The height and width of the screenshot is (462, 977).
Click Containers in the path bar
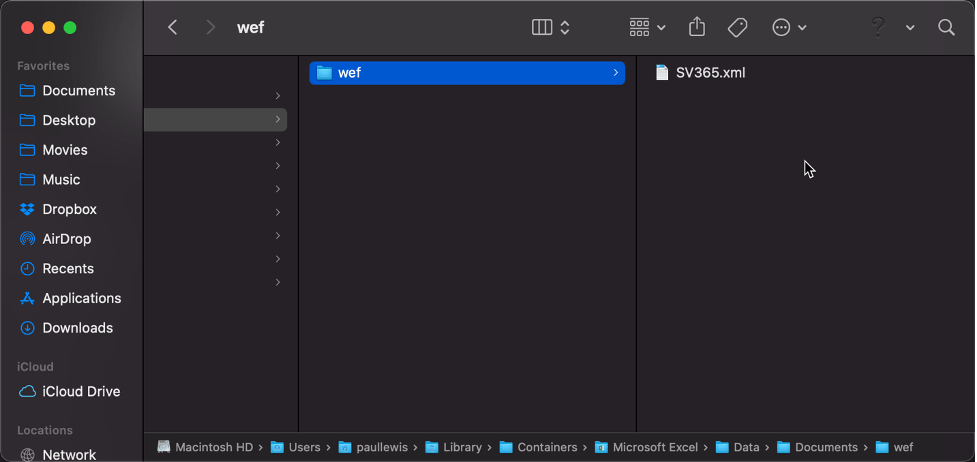tap(547, 447)
